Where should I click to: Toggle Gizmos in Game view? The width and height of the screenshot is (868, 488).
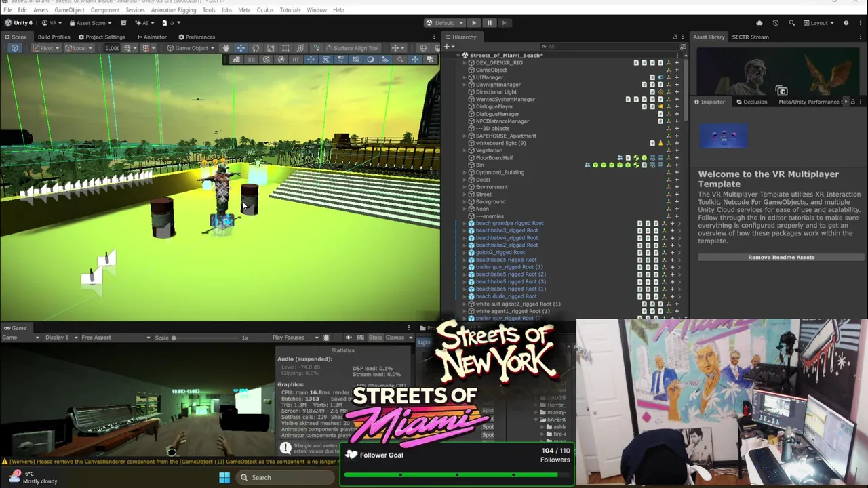click(395, 338)
